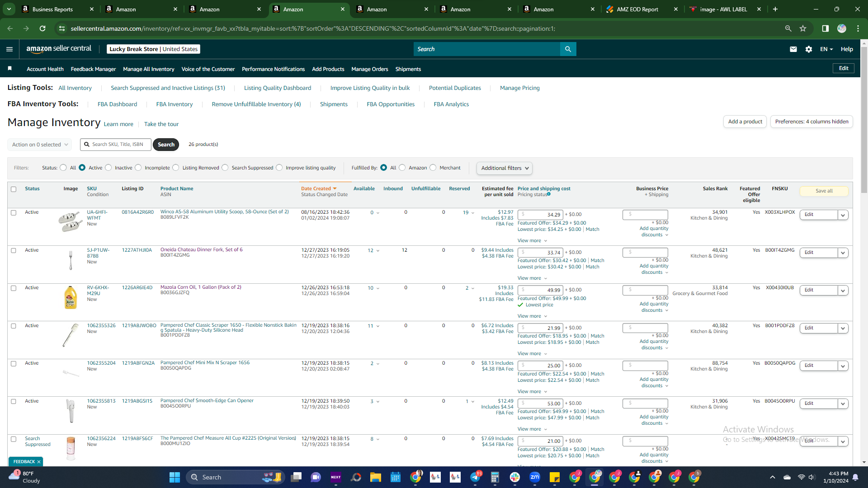Open Manage All Inventory in the nav bar

click(149, 69)
